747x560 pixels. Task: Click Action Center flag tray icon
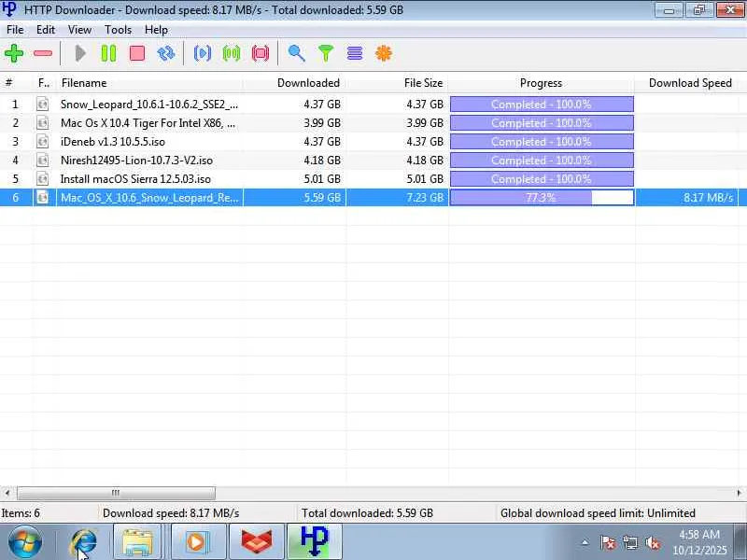608,542
